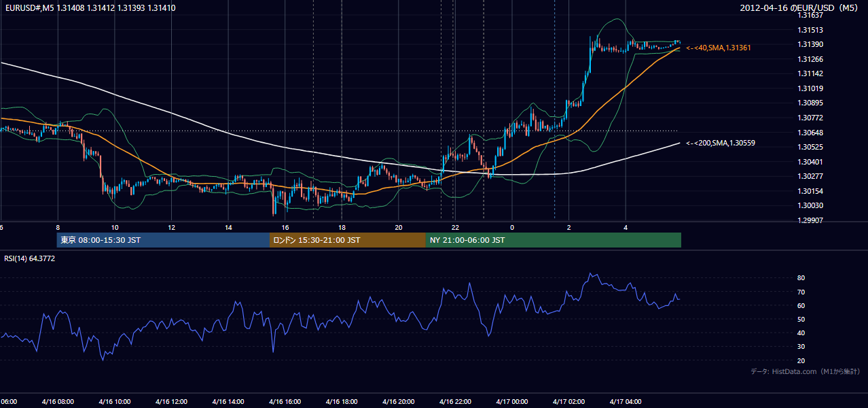Screen dimensions: 868x408
Task: Click price axis value 1.30030
Action: [x=811, y=206]
